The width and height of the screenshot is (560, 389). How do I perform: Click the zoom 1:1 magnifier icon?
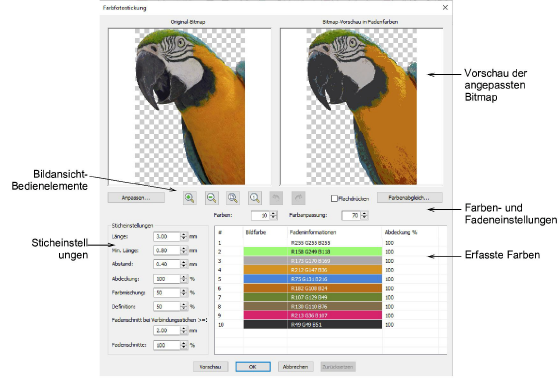click(x=255, y=198)
